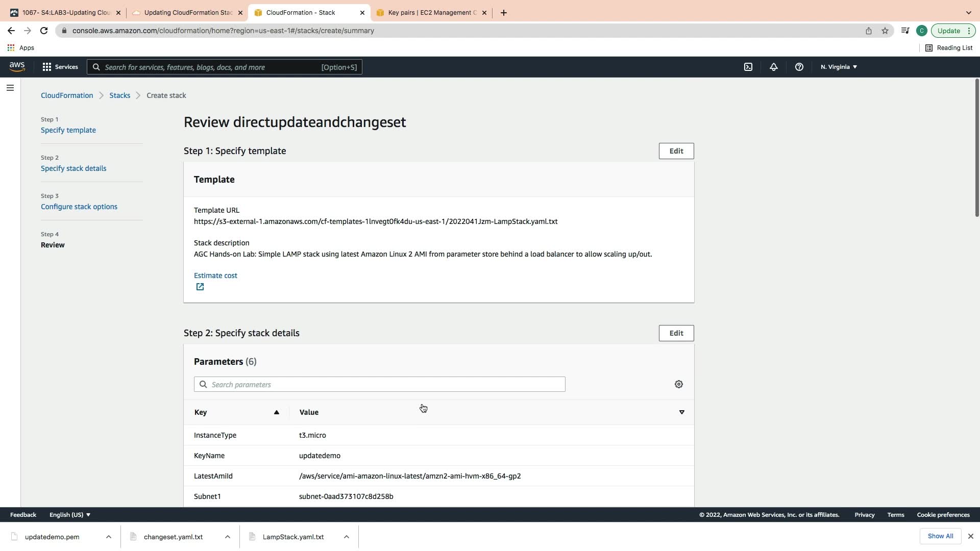
Task: Open AWS CloudShell icon in top bar
Action: 748,67
